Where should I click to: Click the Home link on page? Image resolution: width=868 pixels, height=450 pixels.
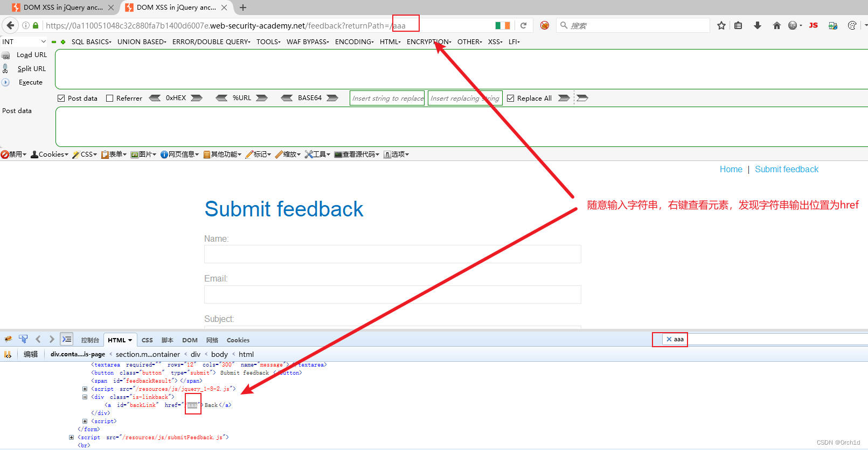point(731,169)
